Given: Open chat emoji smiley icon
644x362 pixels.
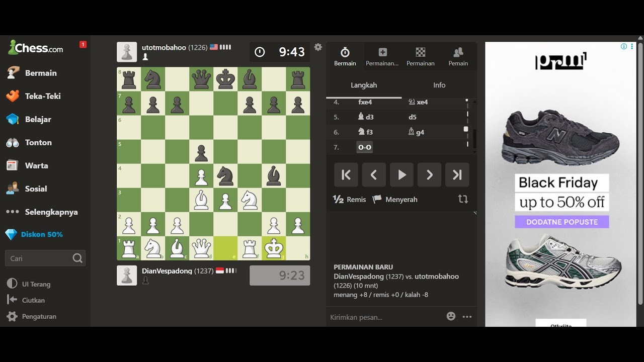Looking at the screenshot, I should coord(451,316).
